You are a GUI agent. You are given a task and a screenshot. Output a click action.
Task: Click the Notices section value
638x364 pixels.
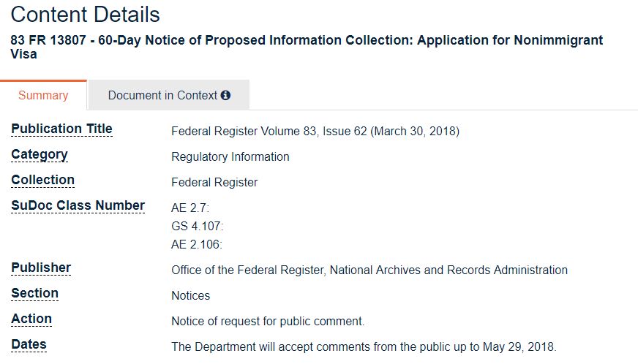[190, 296]
